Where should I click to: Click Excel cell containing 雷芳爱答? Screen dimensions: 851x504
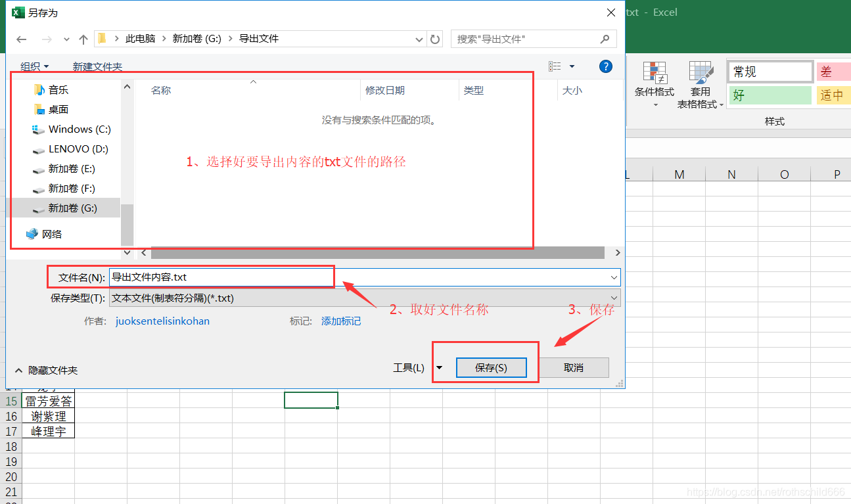(48, 401)
